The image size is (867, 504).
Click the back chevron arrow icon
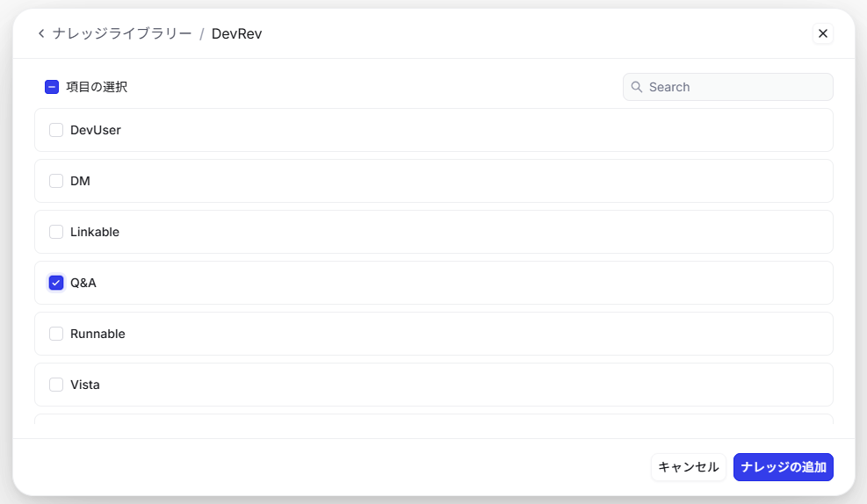(41, 33)
